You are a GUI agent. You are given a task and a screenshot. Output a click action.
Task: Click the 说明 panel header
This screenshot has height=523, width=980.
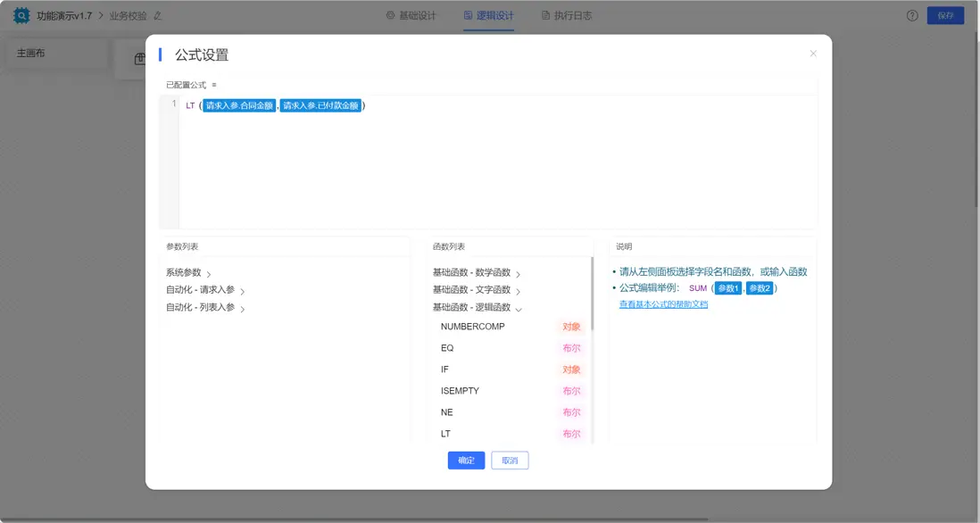click(x=624, y=247)
